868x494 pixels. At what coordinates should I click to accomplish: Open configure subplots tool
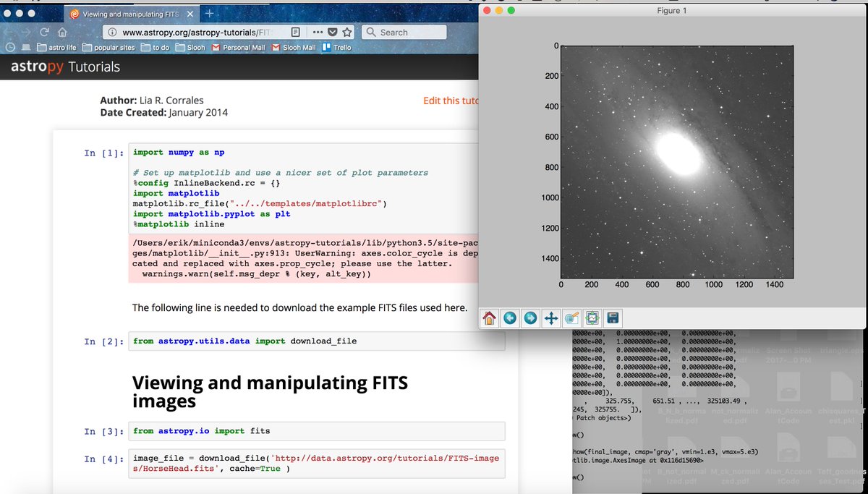point(592,318)
